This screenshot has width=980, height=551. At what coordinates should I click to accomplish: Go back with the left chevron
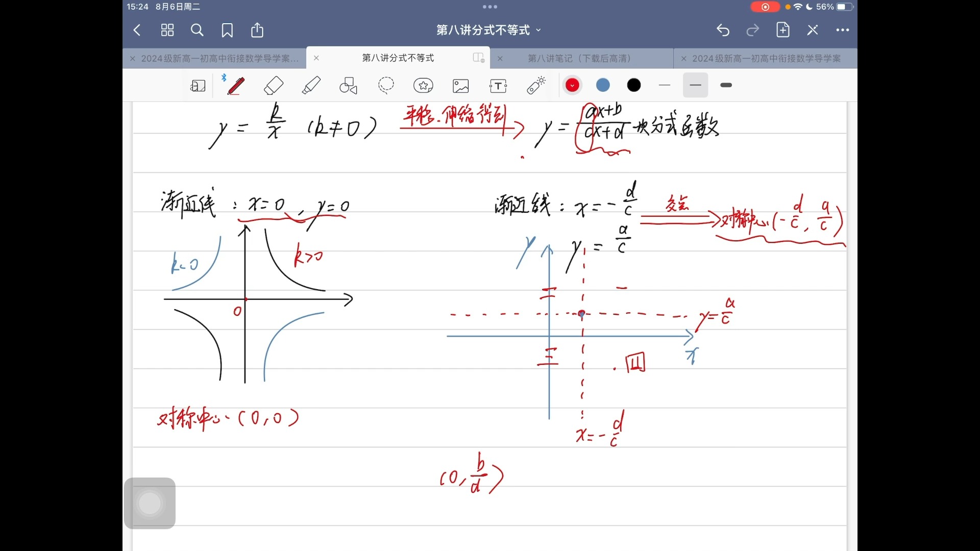tap(137, 30)
